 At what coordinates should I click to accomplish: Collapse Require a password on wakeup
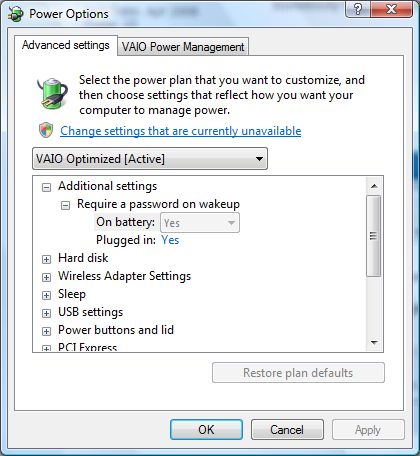point(65,205)
